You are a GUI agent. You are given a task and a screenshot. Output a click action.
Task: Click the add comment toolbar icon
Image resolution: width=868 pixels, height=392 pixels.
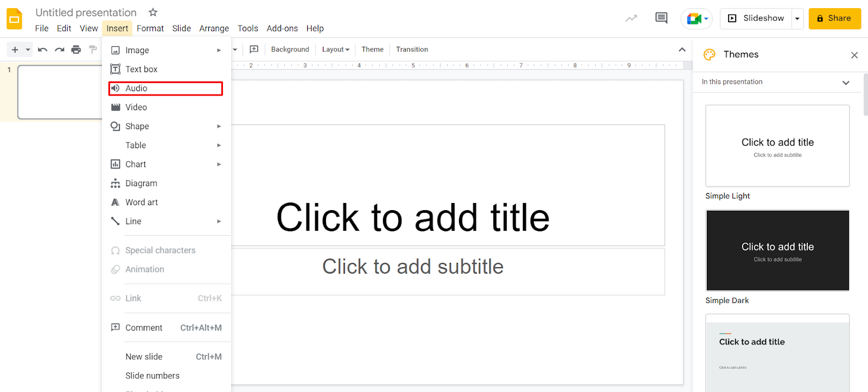[254, 49]
